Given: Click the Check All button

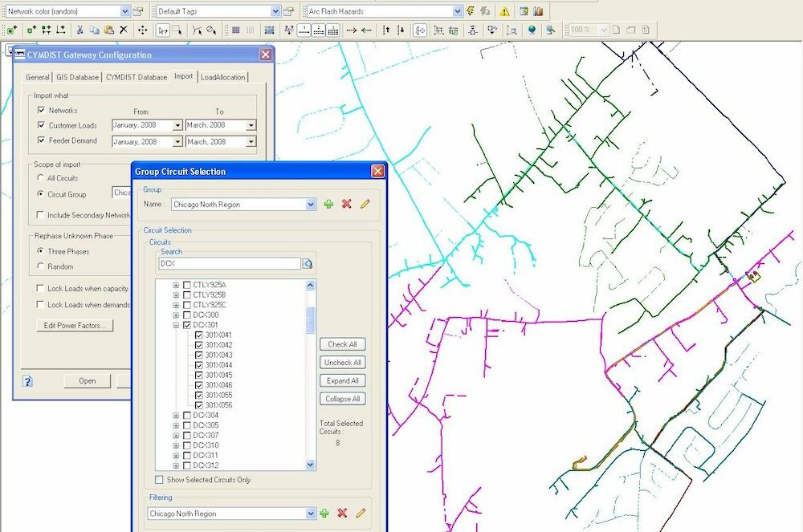Looking at the screenshot, I should (x=343, y=344).
